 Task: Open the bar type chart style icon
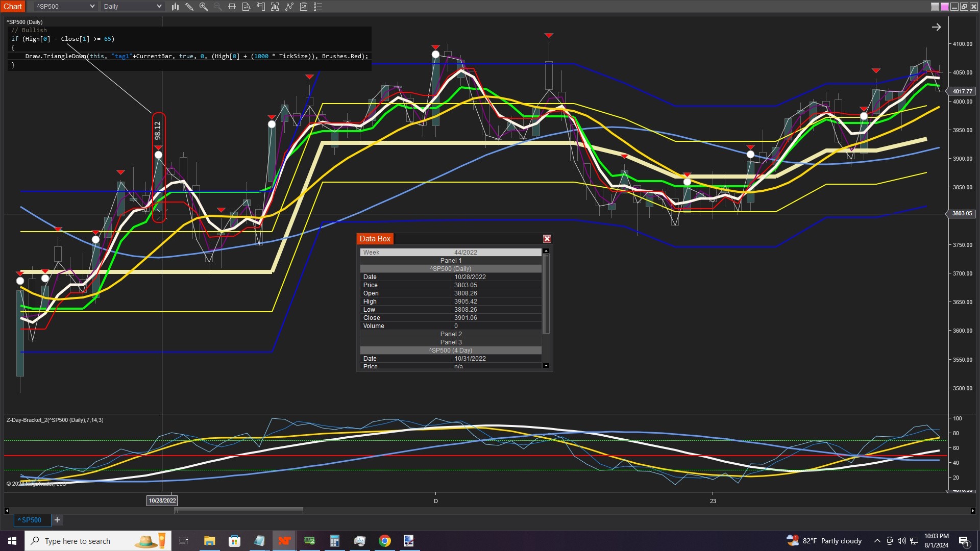tap(175, 7)
